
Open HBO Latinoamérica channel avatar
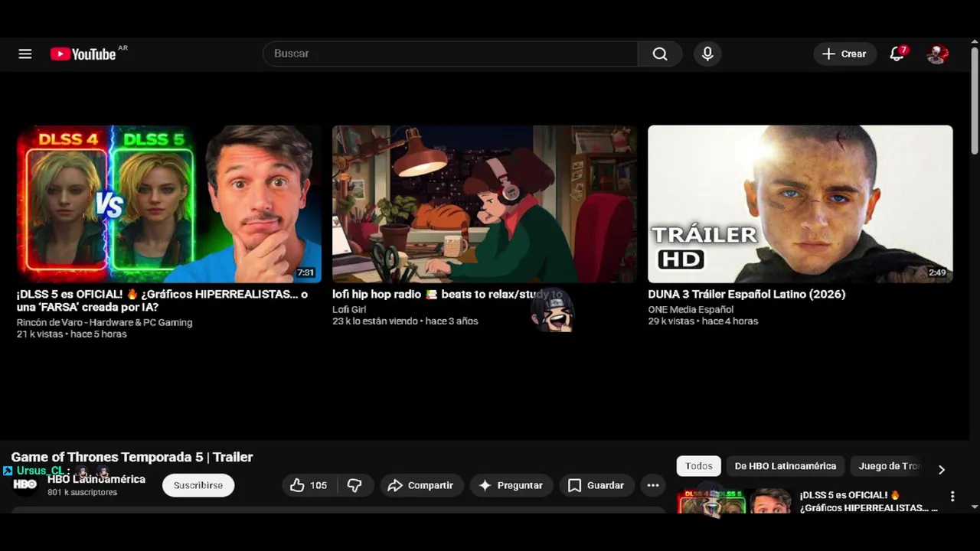pyautogui.click(x=25, y=484)
